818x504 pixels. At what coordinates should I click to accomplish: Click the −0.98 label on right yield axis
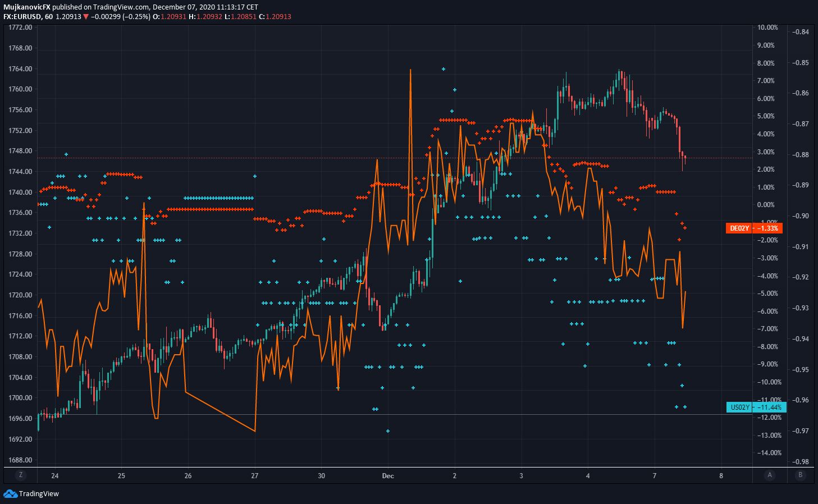(801, 462)
